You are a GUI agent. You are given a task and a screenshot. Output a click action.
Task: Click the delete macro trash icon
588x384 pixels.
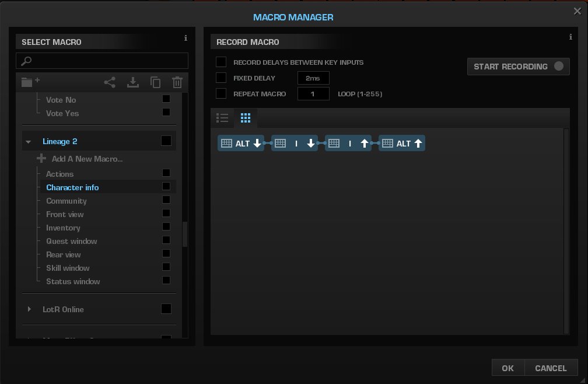click(177, 82)
